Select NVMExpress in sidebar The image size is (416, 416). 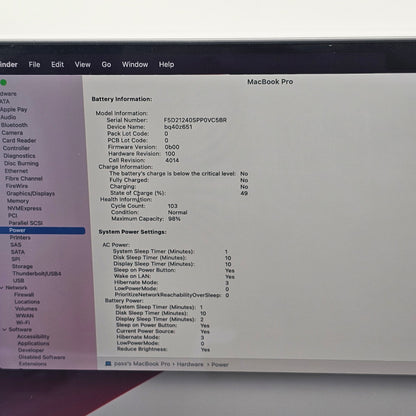coord(25,208)
